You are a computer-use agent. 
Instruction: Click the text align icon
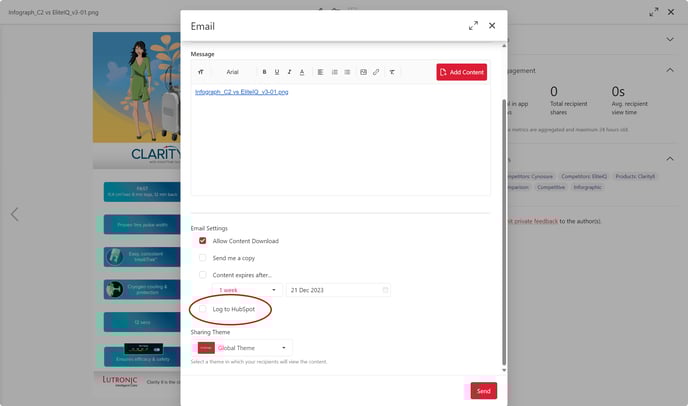click(320, 72)
